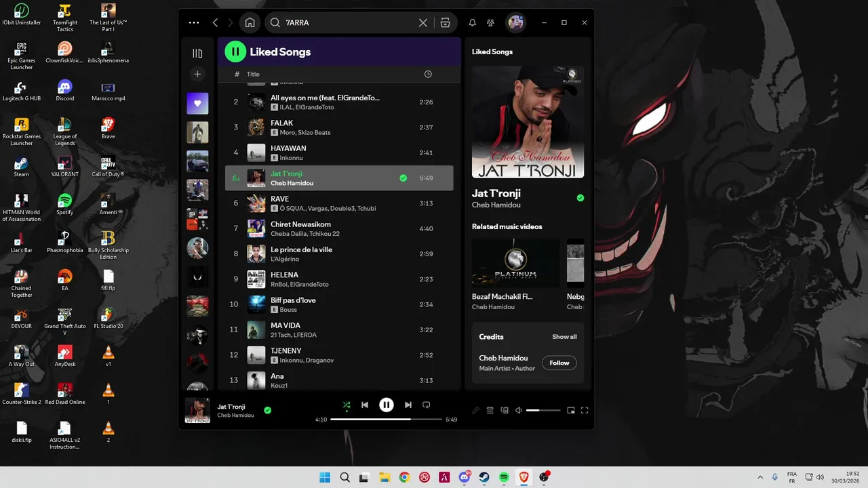Viewport: 868px width, 488px height.
Task: Open the Skizo Beats artist link
Action: click(315, 133)
